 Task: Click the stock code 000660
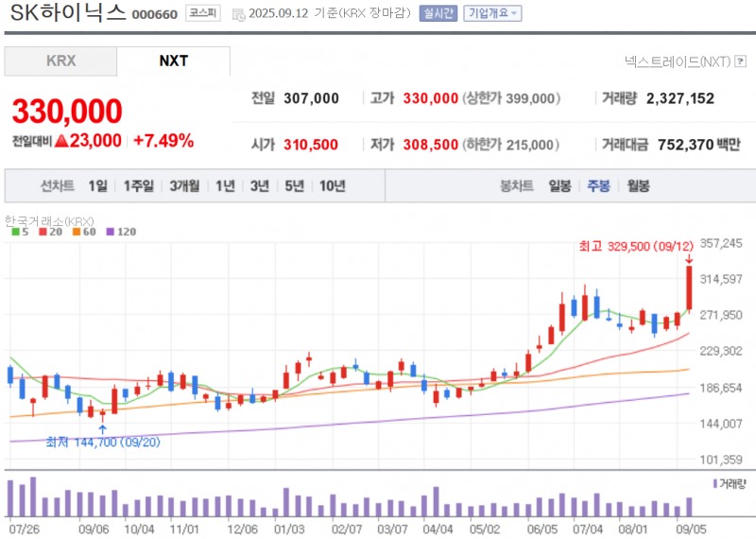pos(154,14)
